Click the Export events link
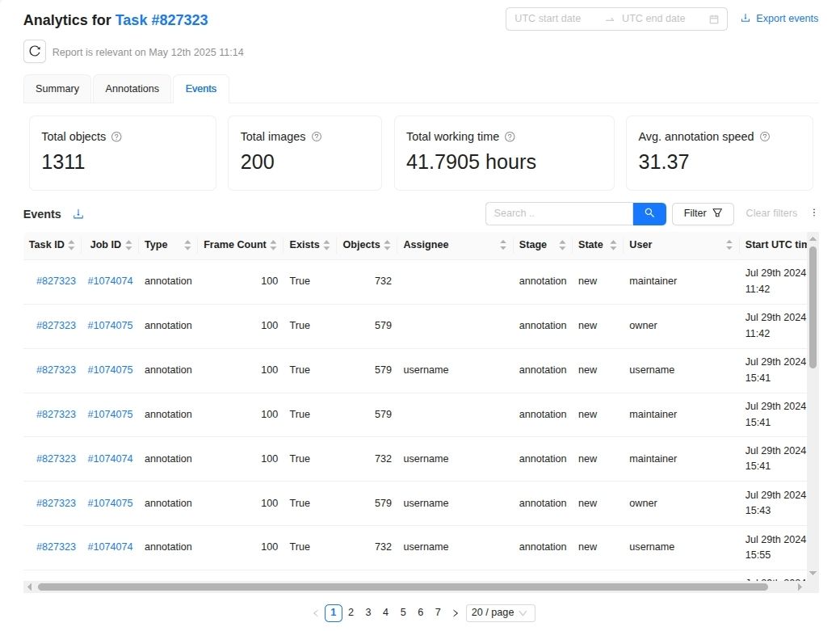The image size is (840, 631). (779, 19)
